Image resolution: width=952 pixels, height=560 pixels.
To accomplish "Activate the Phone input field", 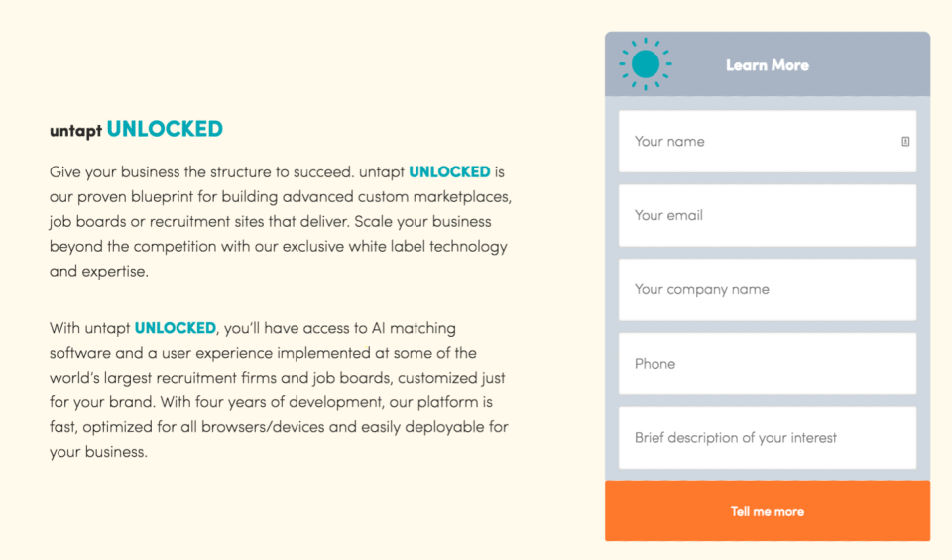I will click(x=768, y=364).
